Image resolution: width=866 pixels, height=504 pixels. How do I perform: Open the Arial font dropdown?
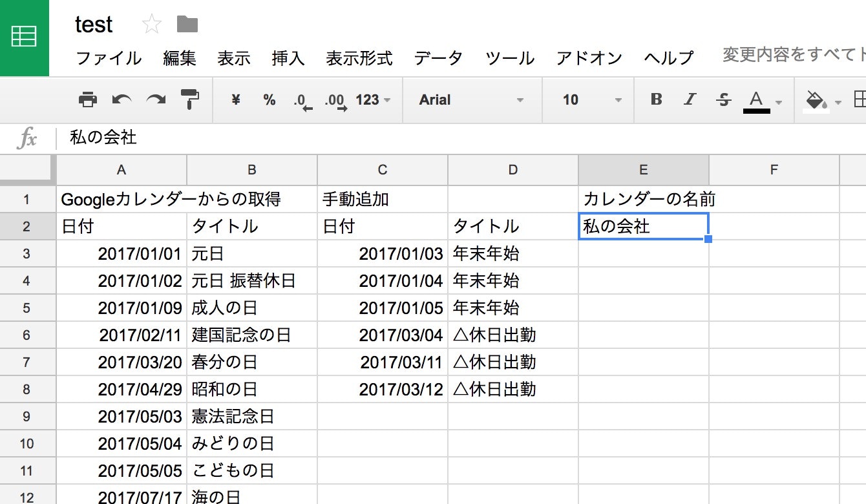471,100
